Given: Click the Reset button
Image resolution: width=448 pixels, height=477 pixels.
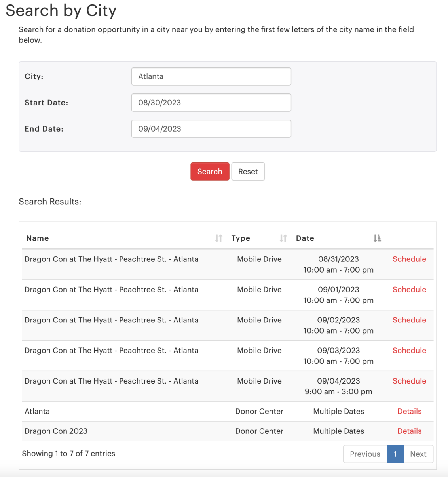Looking at the screenshot, I should point(248,172).
